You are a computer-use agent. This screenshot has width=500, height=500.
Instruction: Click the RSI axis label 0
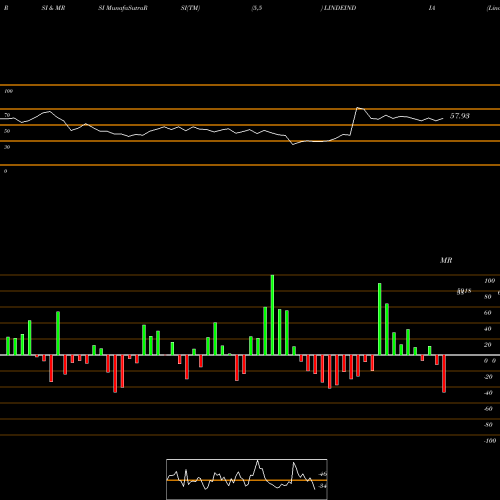5,171
